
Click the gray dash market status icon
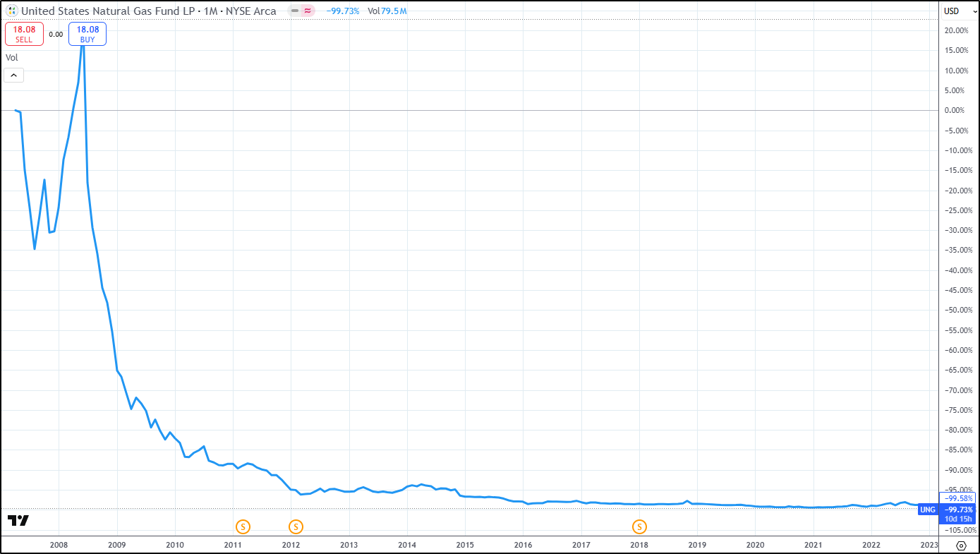[295, 11]
